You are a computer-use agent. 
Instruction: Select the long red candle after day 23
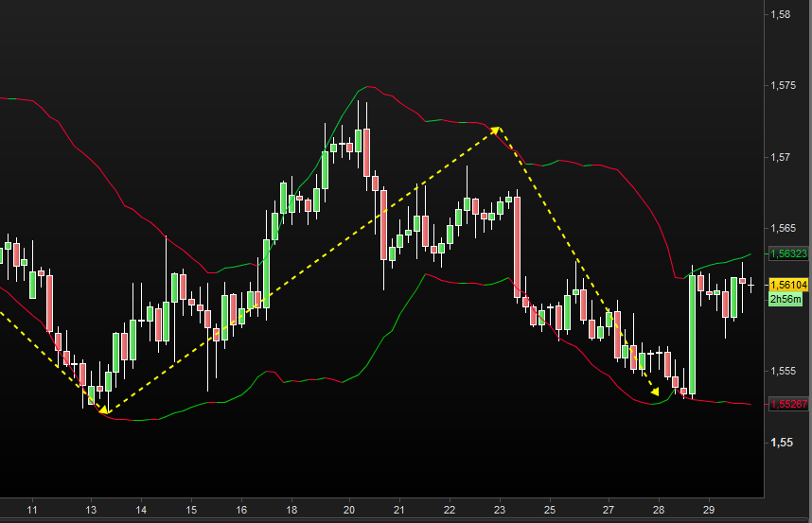(517, 247)
